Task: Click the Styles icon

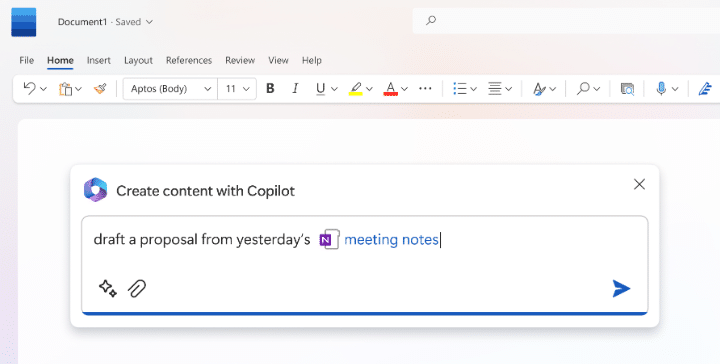Action: [539, 89]
